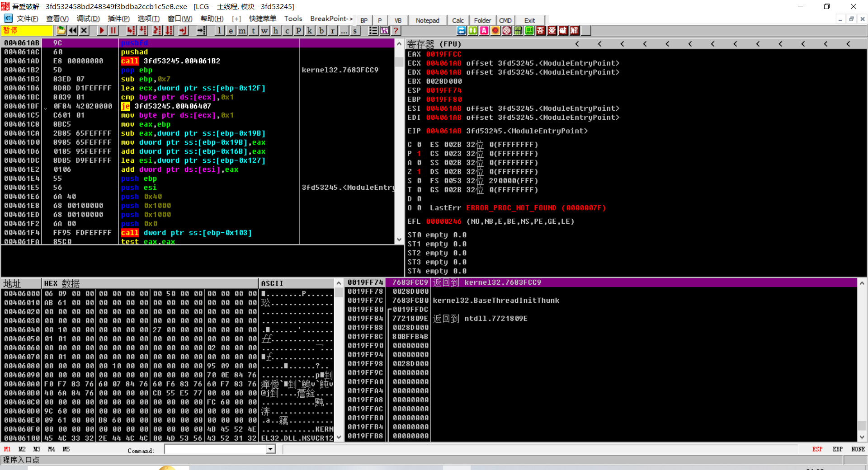The height and width of the screenshot is (470, 868).
Task: Click the disassembly scrollbar down arrow
Action: [x=399, y=240]
